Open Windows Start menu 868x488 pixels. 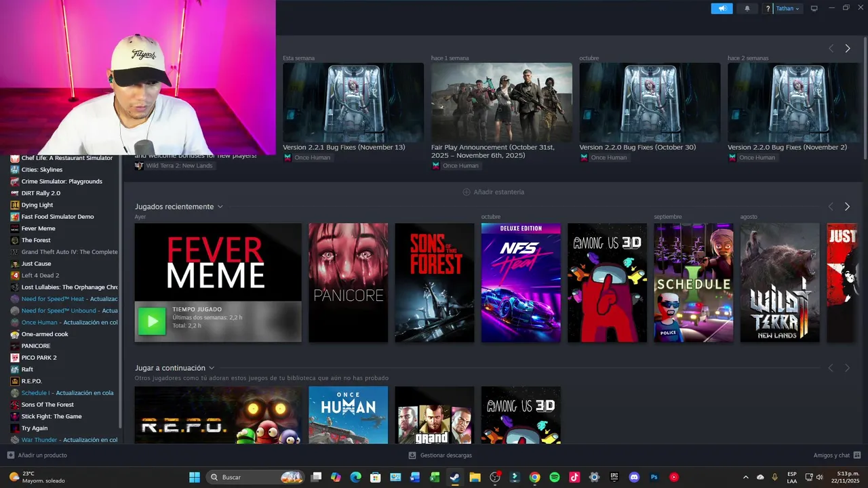(195, 477)
